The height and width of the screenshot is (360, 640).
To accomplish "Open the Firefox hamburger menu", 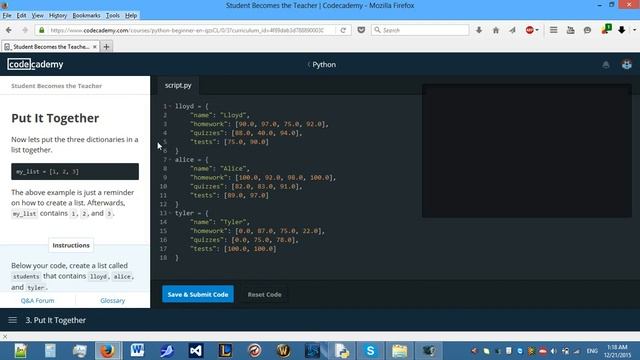I will click(553, 30).
